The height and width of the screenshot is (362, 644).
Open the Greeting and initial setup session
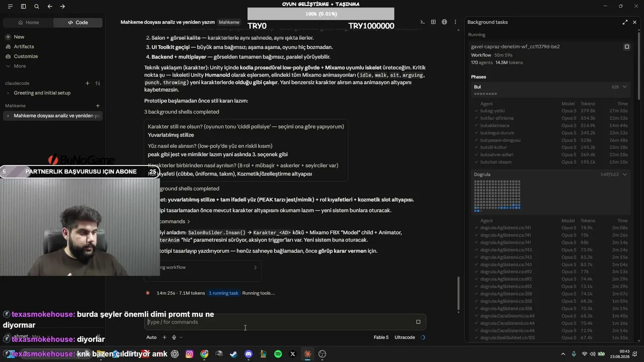53,93
